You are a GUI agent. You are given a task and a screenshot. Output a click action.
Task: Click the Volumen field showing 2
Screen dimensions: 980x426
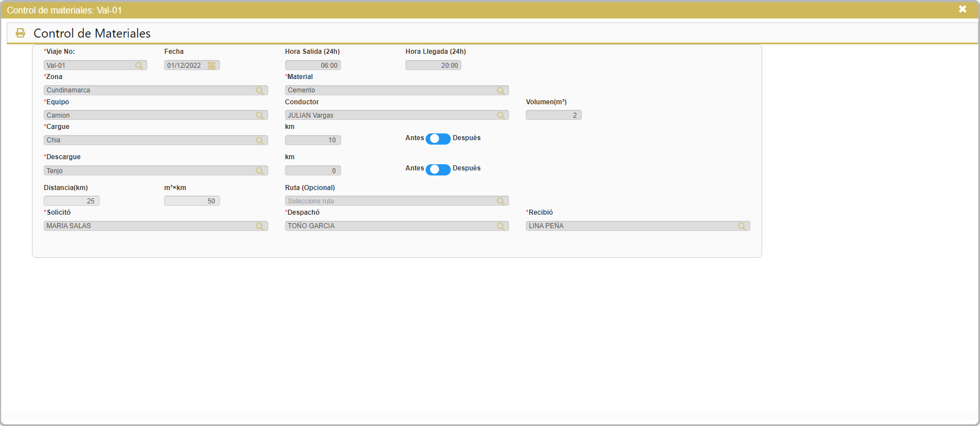(x=554, y=115)
